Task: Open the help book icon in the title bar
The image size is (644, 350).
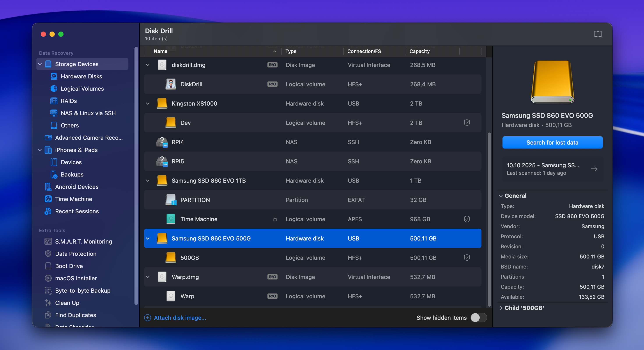Action: pyautogui.click(x=598, y=34)
